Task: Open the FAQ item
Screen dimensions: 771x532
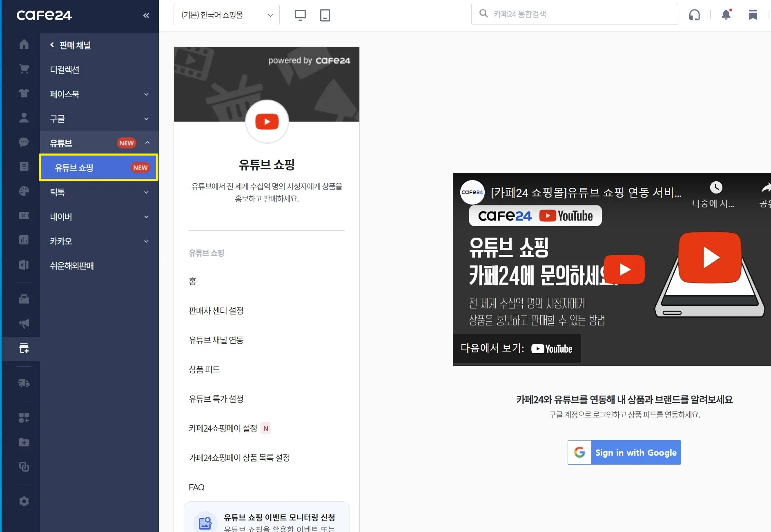Action: click(196, 487)
